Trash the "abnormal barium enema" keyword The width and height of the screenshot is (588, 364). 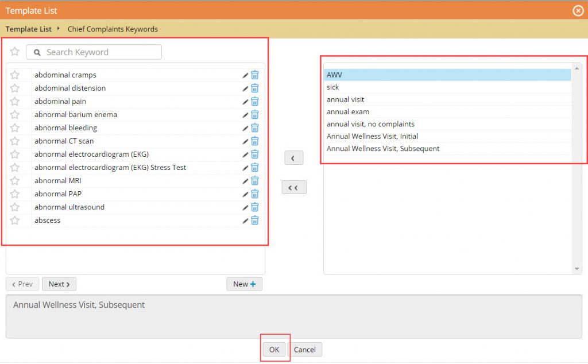(x=255, y=114)
